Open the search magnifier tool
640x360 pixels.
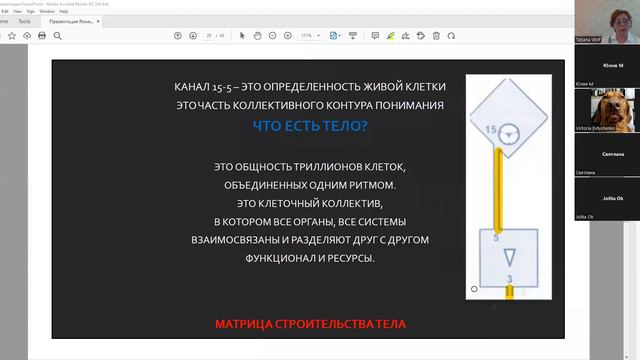point(58,36)
